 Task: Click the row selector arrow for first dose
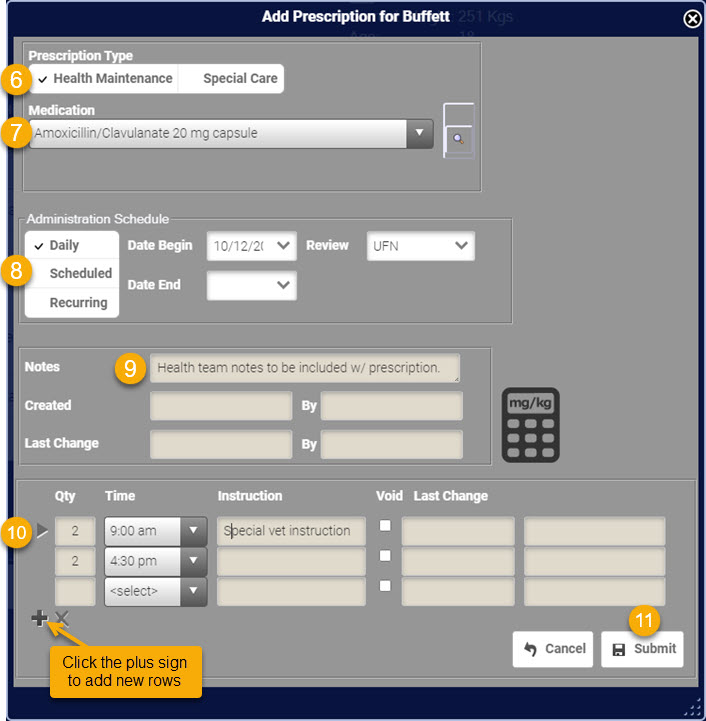(x=42, y=530)
